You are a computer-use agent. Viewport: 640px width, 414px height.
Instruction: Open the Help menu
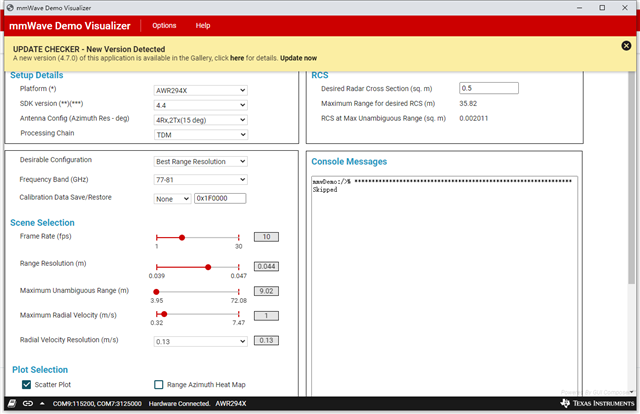[203, 25]
